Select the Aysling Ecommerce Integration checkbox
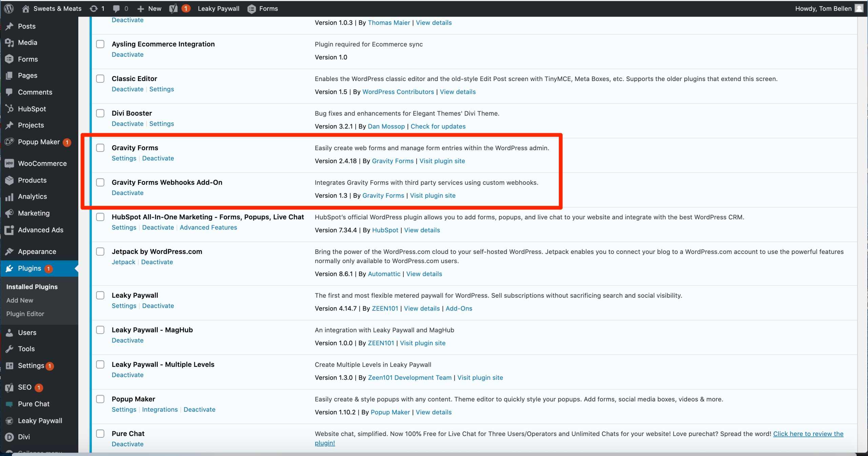Viewport: 868px width, 456px height. (100, 44)
